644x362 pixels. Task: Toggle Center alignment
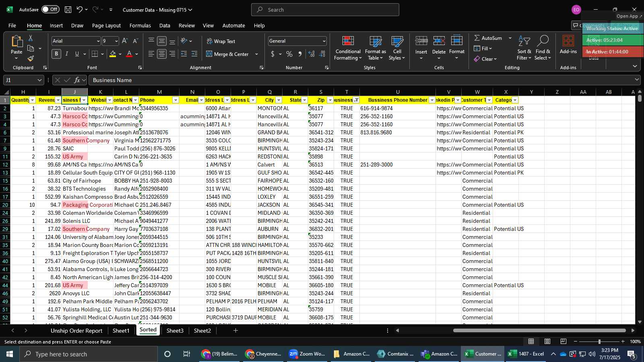[x=162, y=54]
